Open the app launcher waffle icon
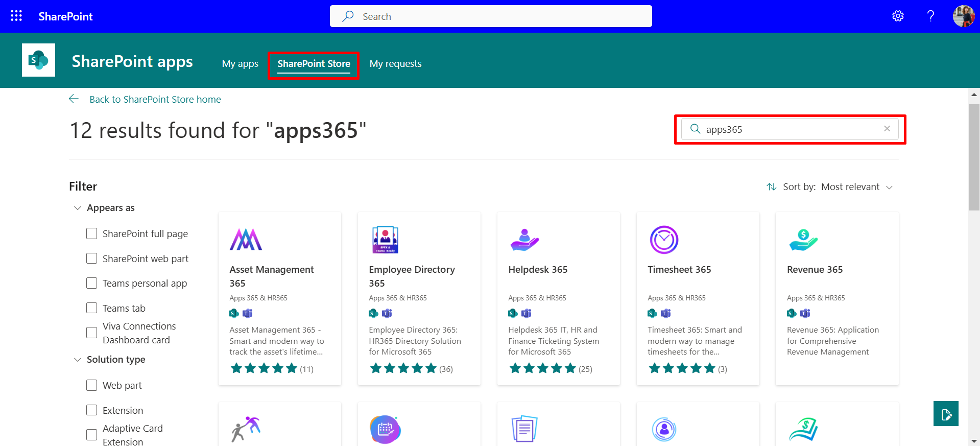This screenshot has height=446, width=980. pyautogui.click(x=16, y=16)
